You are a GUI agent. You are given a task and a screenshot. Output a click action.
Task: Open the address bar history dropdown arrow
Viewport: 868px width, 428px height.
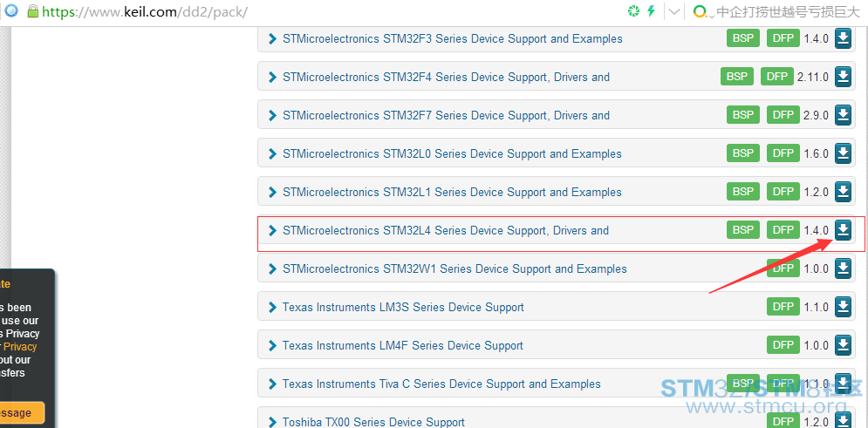[673, 11]
